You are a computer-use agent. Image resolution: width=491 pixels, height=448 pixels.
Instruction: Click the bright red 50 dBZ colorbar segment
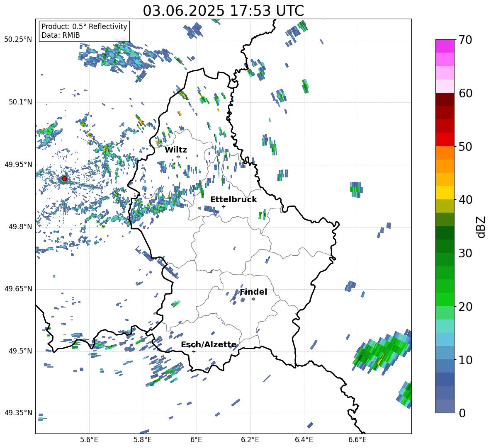click(x=445, y=140)
